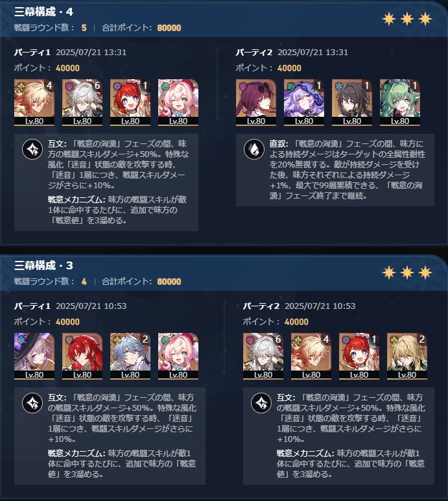This screenshot has width=448, height=501.
Task: Select the dark-haired ice character in top Party 2
Action: (x=352, y=103)
